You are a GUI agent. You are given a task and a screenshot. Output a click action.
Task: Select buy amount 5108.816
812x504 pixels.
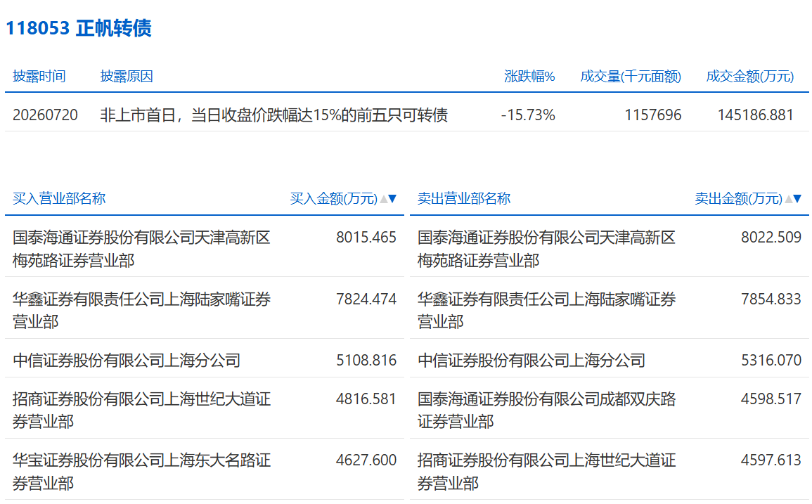point(366,361)
